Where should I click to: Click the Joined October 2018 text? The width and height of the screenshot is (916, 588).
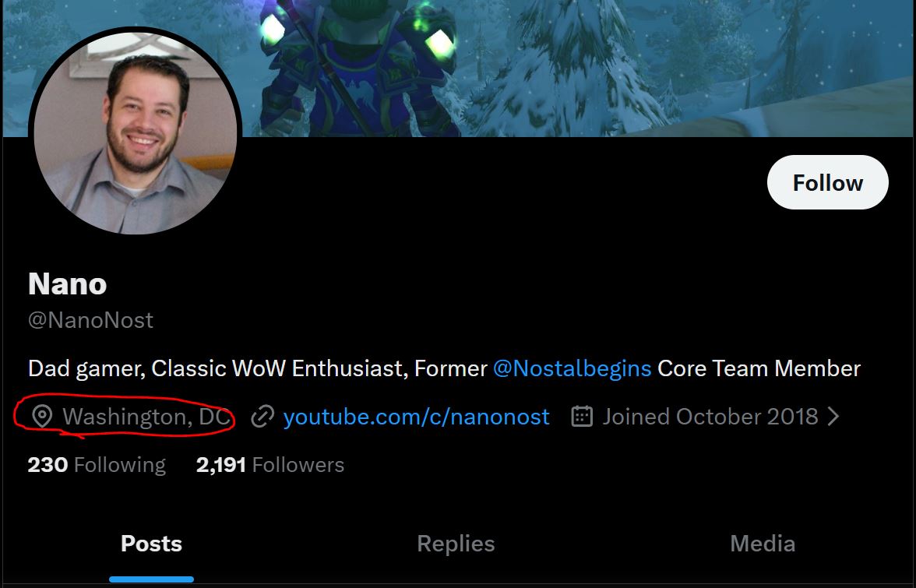tap(710, 417)
